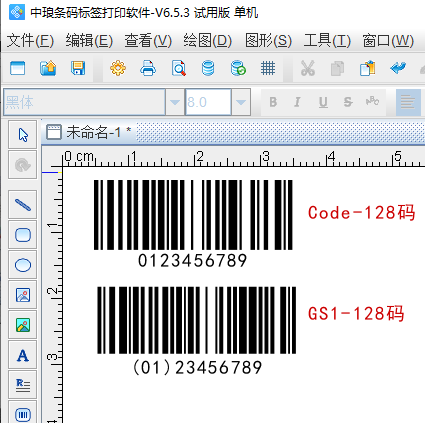Toggle the character spacing abc button
The height and width of the screenshot is (423, 425).
[x=372, y=101]
